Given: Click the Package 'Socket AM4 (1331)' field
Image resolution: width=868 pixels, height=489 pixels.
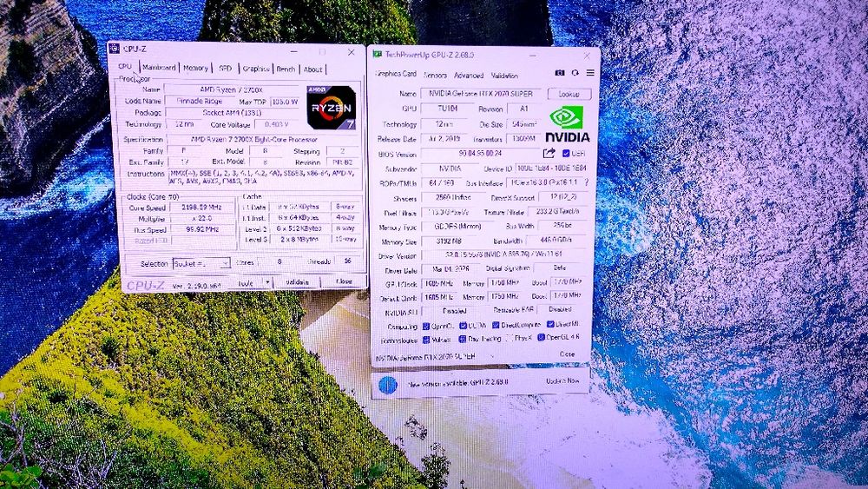Looking at the screenshot, I should [232, 113].
